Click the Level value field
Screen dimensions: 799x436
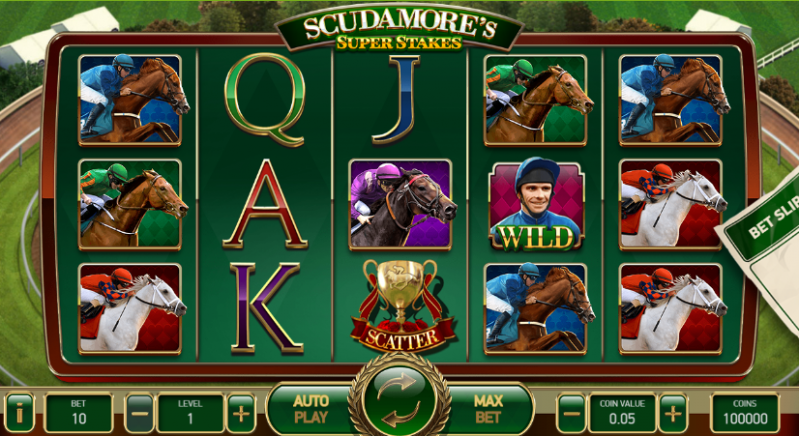coord(190,413)
